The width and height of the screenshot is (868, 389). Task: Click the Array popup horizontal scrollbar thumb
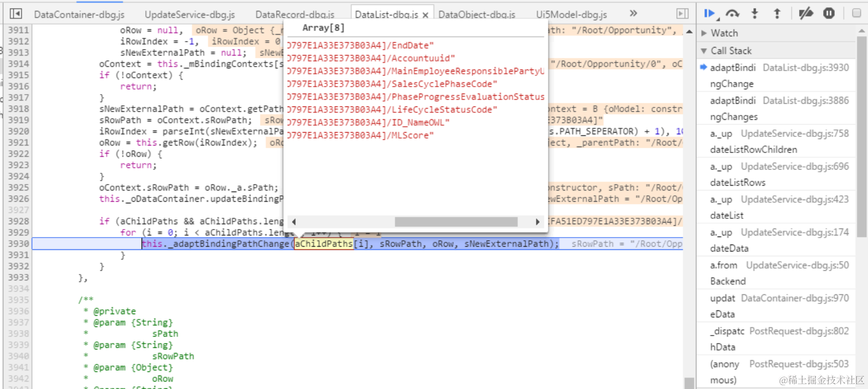(x=456, y=222)
